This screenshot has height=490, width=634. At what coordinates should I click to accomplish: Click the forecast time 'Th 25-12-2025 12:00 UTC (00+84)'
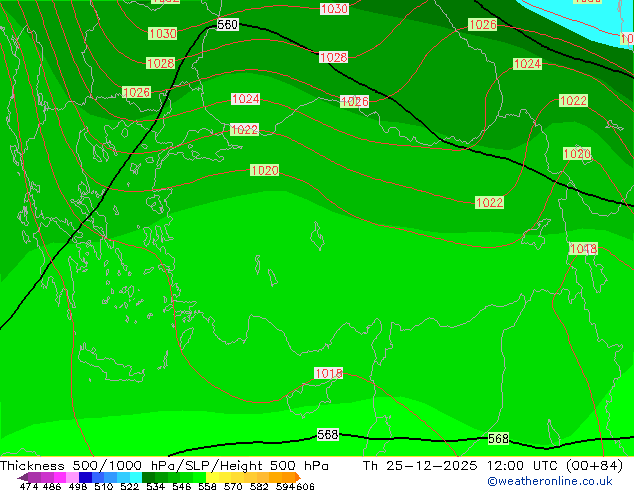pyautogui.click(x=493, y=465)
